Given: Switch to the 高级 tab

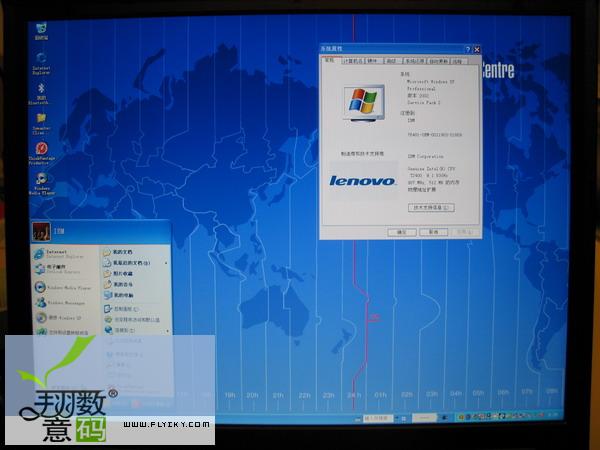Looking at the screenshot, I should pyautogui.click(x=392, y=61).
